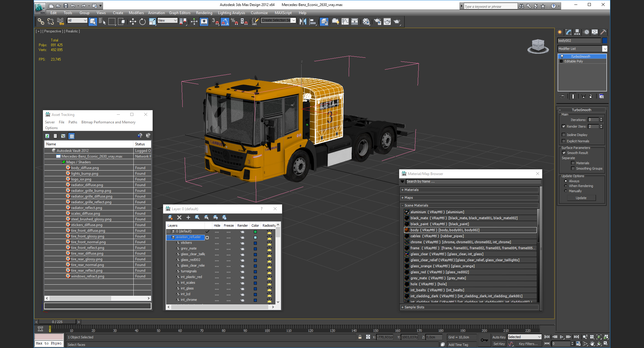Open the Mirror tool
Screen dimensions: 644x348
coord(303,21)
